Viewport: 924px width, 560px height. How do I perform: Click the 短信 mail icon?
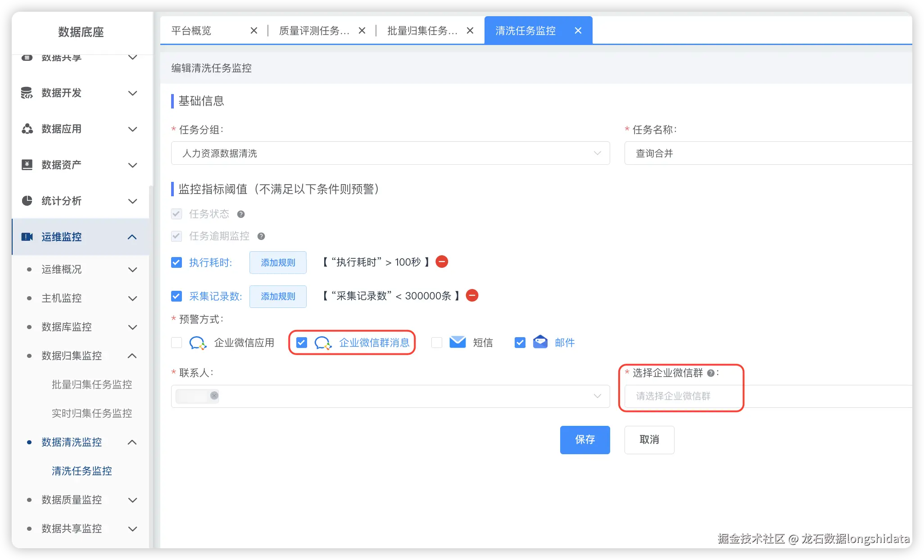point(457,342)
